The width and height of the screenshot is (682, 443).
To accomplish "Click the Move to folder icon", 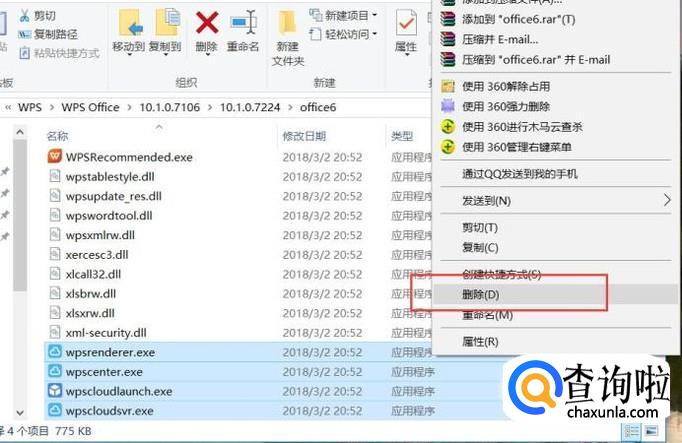I will pos(130,23).
